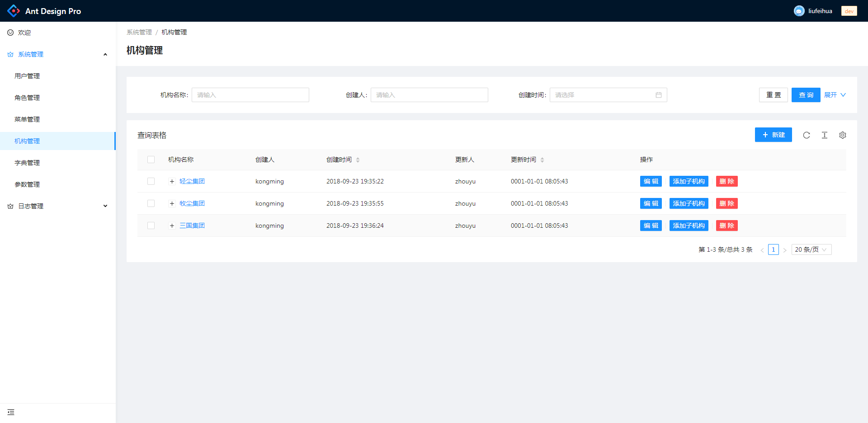Screen dimensions: 868x423
Task: Open 用户管理 in the sidebar
Action: pyautogui.click(x=27, y=76)
